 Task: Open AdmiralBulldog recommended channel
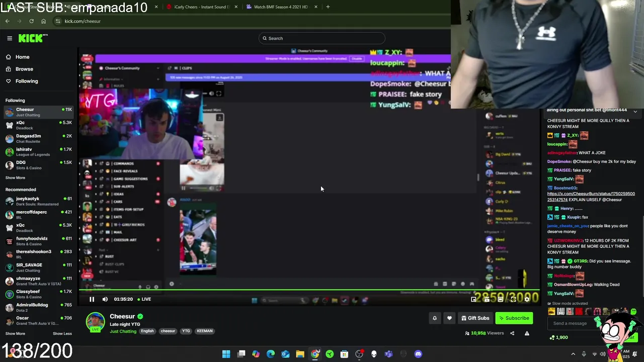[x=39, y=307]
